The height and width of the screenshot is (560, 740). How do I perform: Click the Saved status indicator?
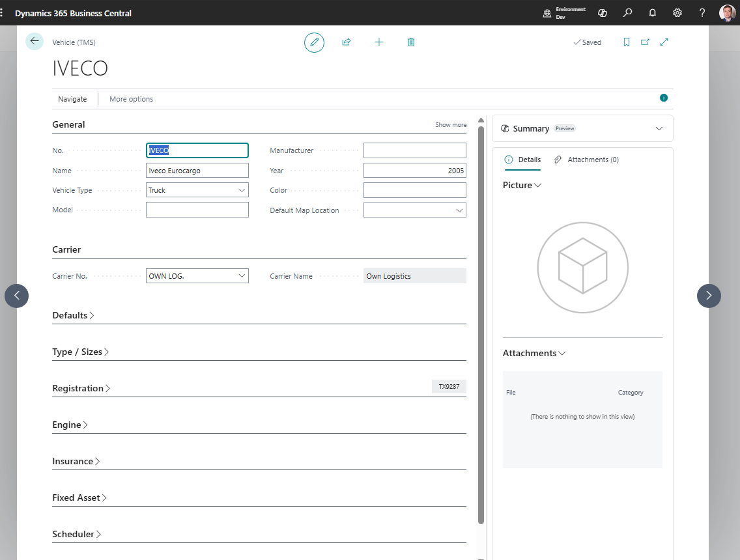pyautogui.click(x=587, y=42)
